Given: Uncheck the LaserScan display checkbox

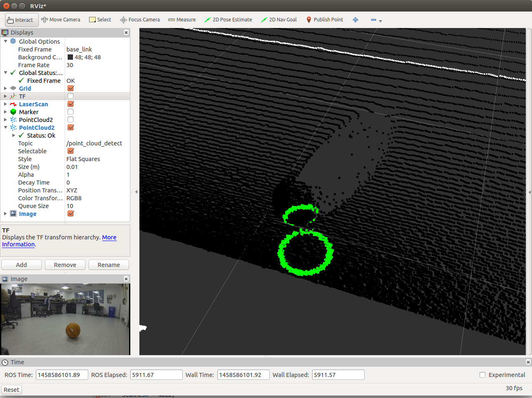Looking at the screenshot, I should pos(71,104).
